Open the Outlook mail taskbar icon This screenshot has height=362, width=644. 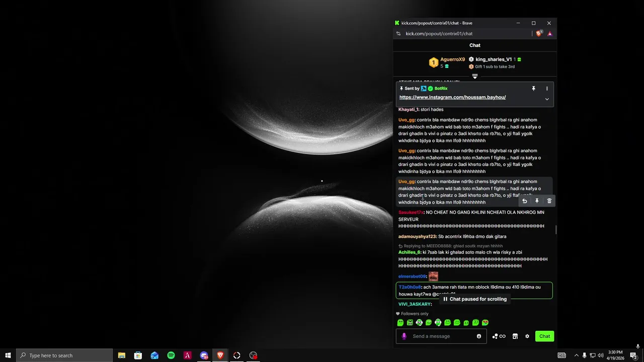pyautogui.click(x=154, y=355)
